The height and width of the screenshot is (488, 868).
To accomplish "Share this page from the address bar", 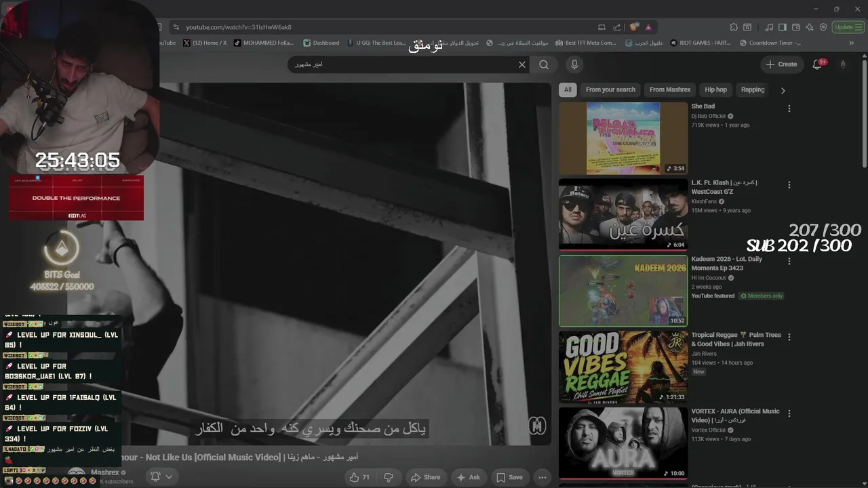I will (x=617, y=27).
